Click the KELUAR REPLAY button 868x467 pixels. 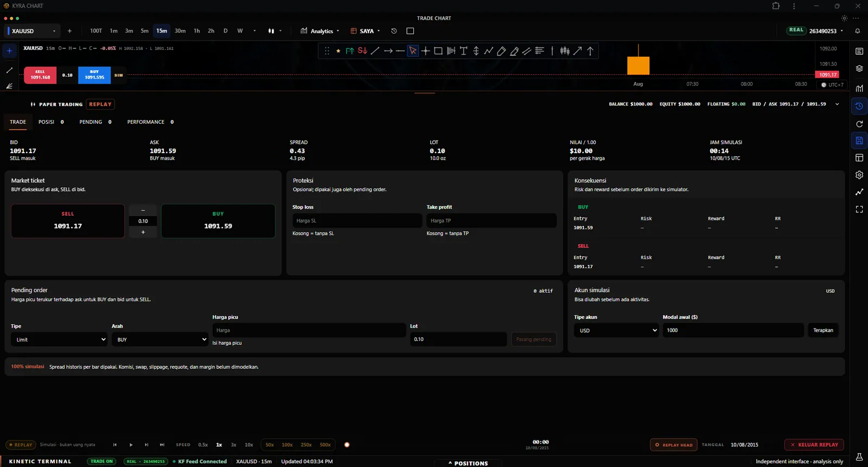point(814,445)
